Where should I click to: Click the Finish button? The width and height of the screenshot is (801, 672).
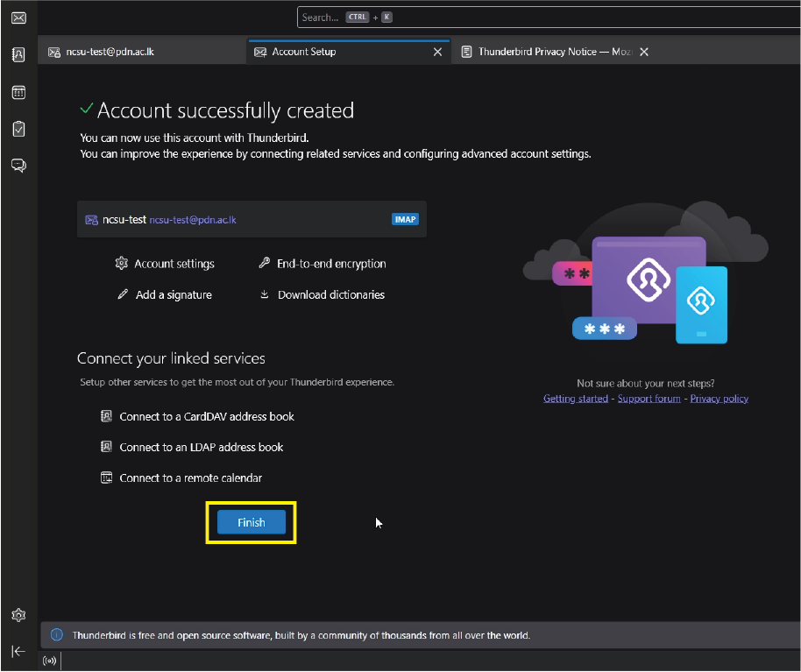pyautogui.click(x=252, y=522)
